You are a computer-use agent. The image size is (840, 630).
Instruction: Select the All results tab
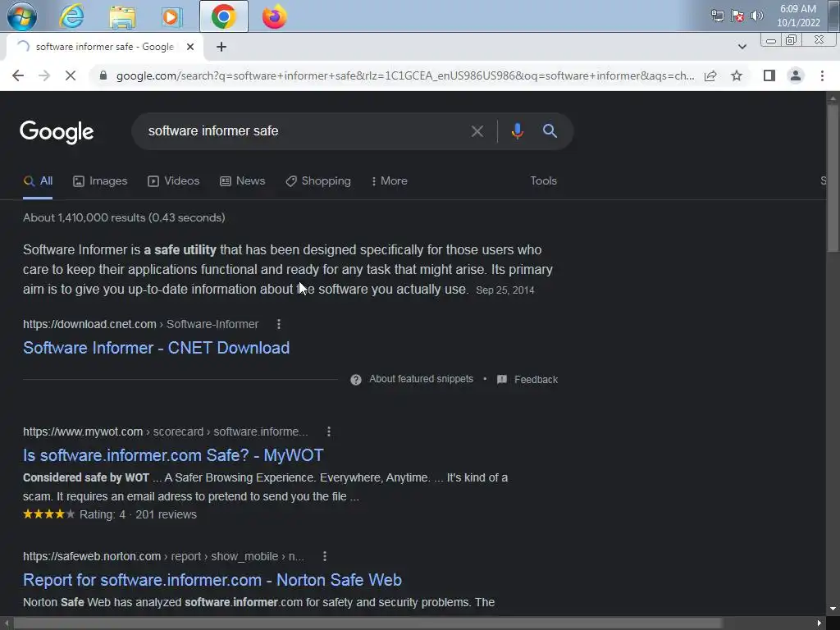pyautogui.click(x=38, y=181)
